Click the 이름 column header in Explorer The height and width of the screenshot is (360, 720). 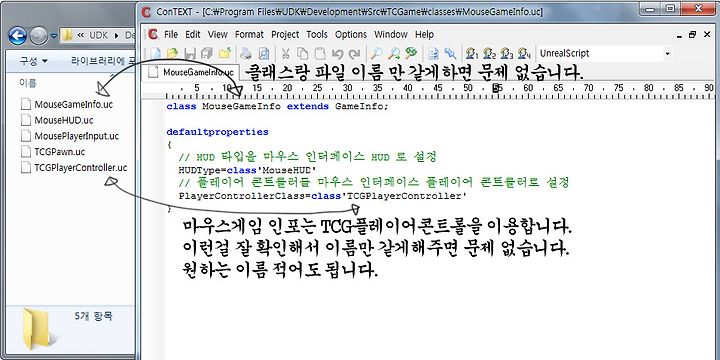click(x=28, y=83)
